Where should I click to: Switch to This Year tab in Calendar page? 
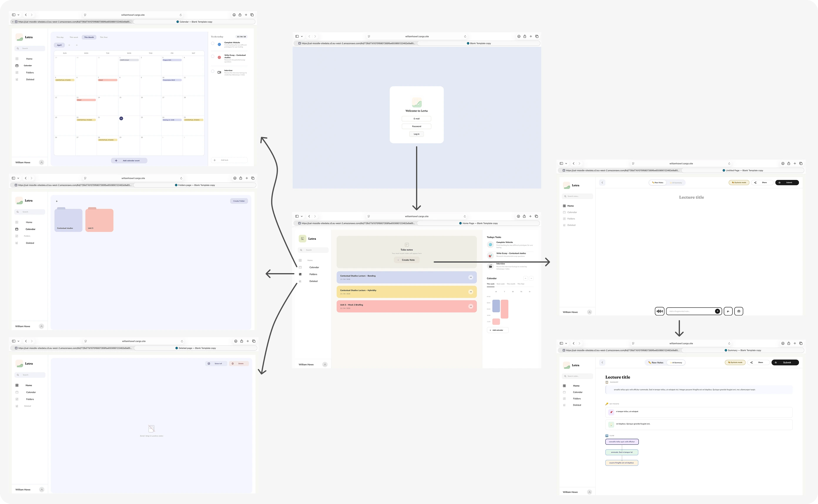(x=104, y=37)
